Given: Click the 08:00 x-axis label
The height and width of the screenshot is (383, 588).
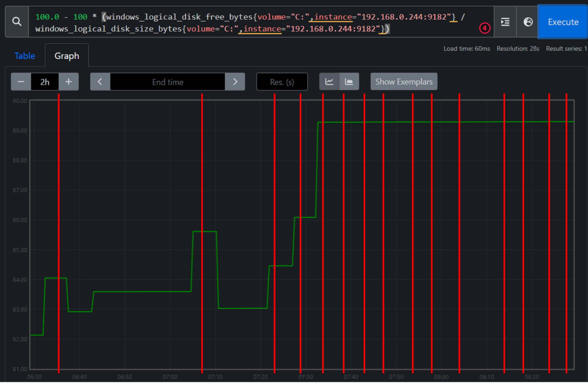Looking at the screenshot, I should (x=442, y=377).
